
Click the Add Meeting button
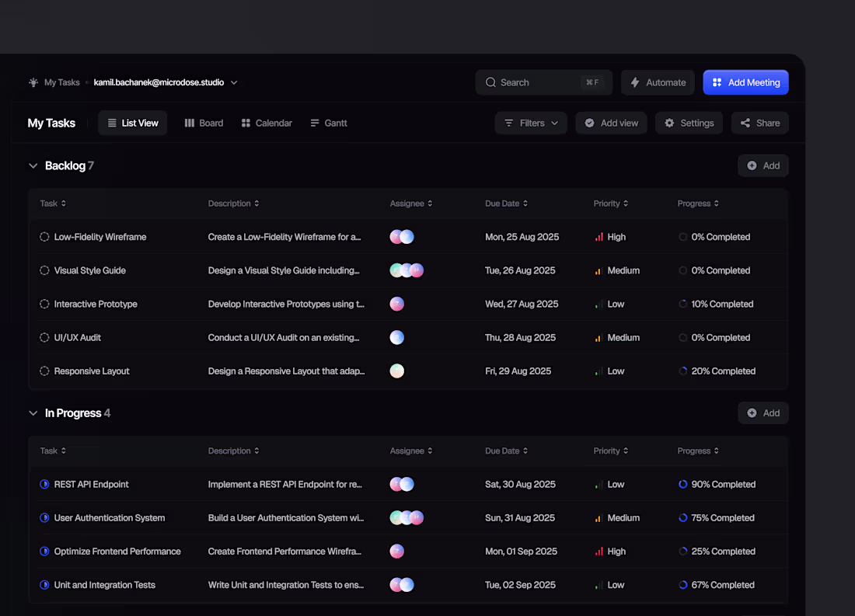pyautogui.click(x=745, y=82)
